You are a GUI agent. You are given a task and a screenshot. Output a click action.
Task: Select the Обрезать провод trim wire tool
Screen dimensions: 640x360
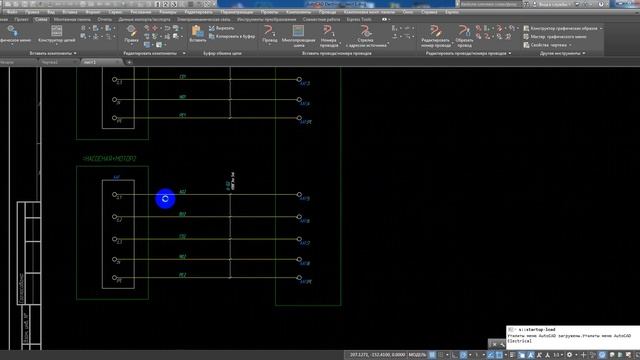click(x=464, y=36)
